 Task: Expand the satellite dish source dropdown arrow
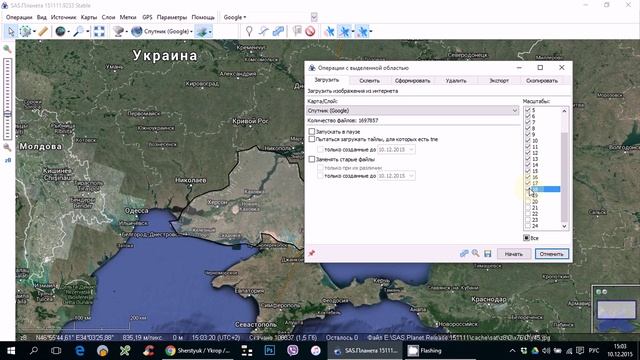pyautogui.click(x=127, y=31)
